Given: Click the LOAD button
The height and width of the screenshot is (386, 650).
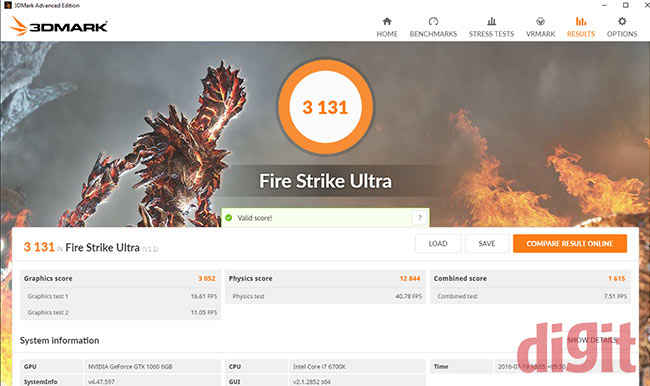Looking at the screenshot, I should click(438, 243).
